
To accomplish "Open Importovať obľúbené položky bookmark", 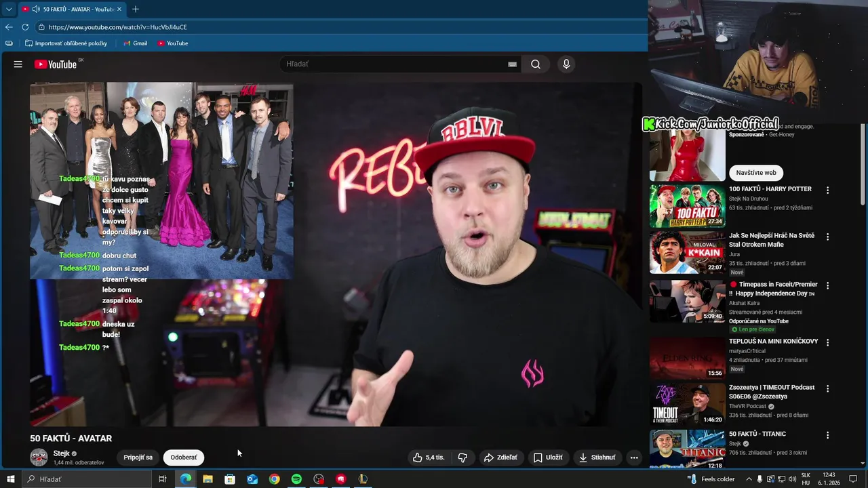I will point(66,43).
